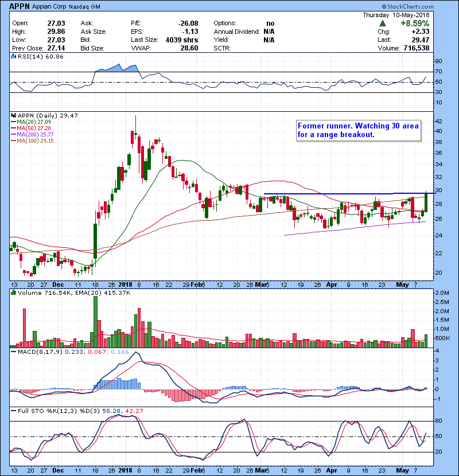459x476 pixels.
Task: Click the Nasdaq GM exchange label
Action: 84,7
